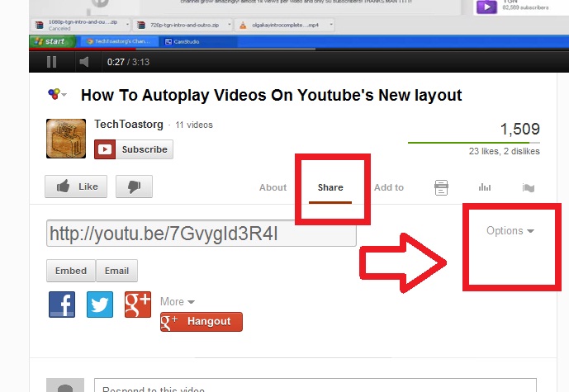Click the 1,509 view count
Screen dimensions: 569x392
click(x=519, y=129)
